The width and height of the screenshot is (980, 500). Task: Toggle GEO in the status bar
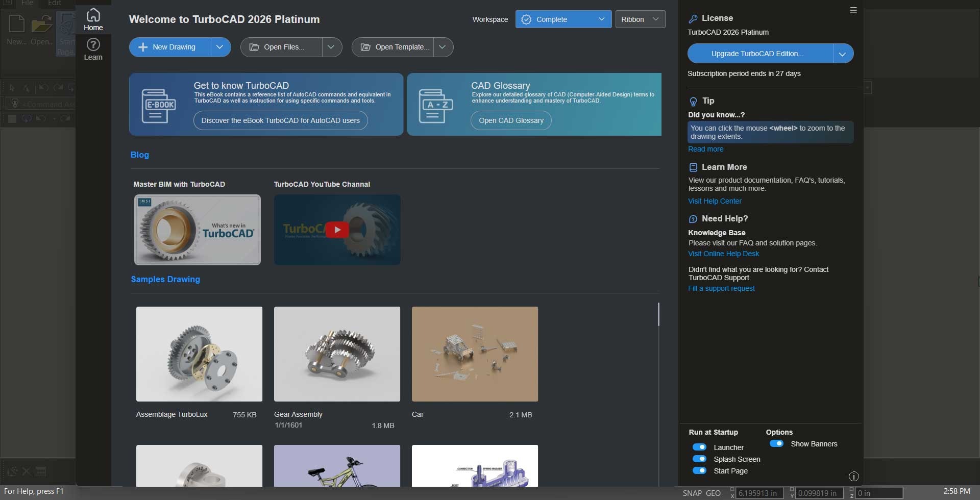pos(713,493)
